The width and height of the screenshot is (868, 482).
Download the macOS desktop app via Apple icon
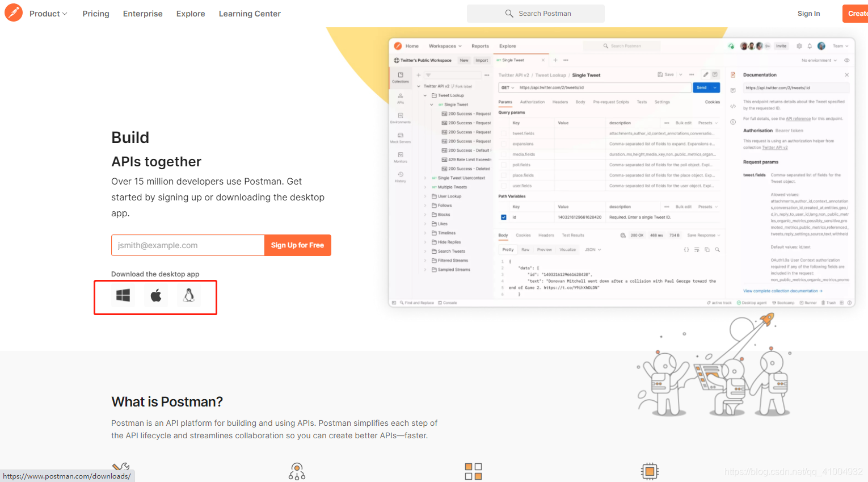tap(156, 295)
